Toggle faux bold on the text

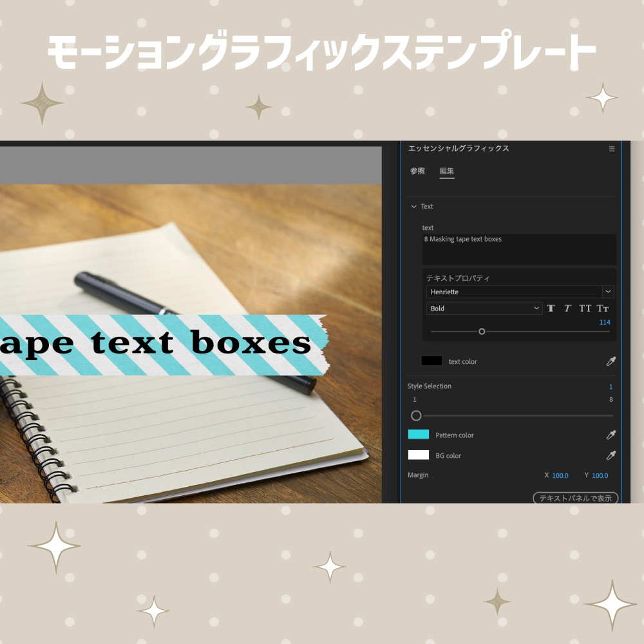[x=551, y=308]
